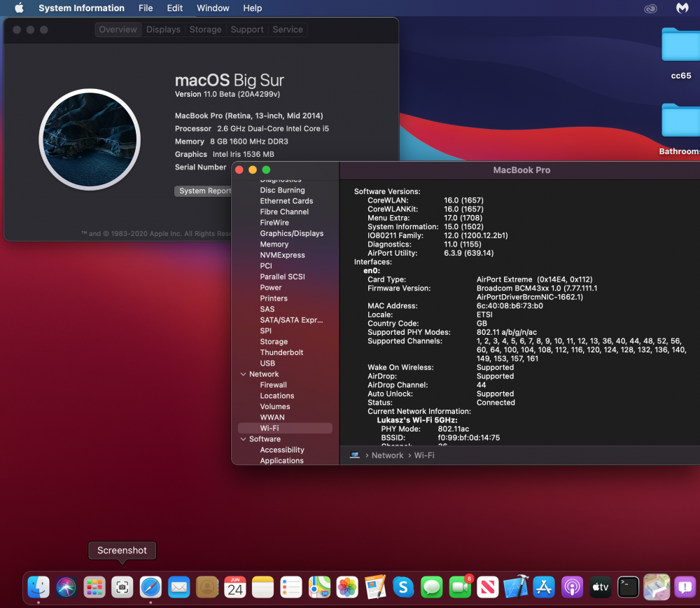Select NVMExpress in the sidebar
Viewport: 700px width, 608px height.
(283, 255)
